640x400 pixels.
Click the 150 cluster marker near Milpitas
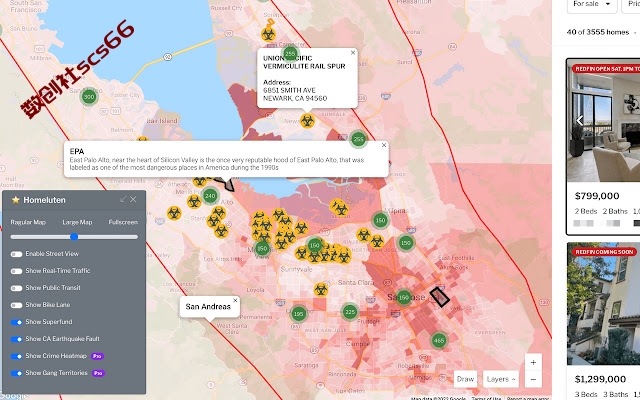[x=380, y=220]
